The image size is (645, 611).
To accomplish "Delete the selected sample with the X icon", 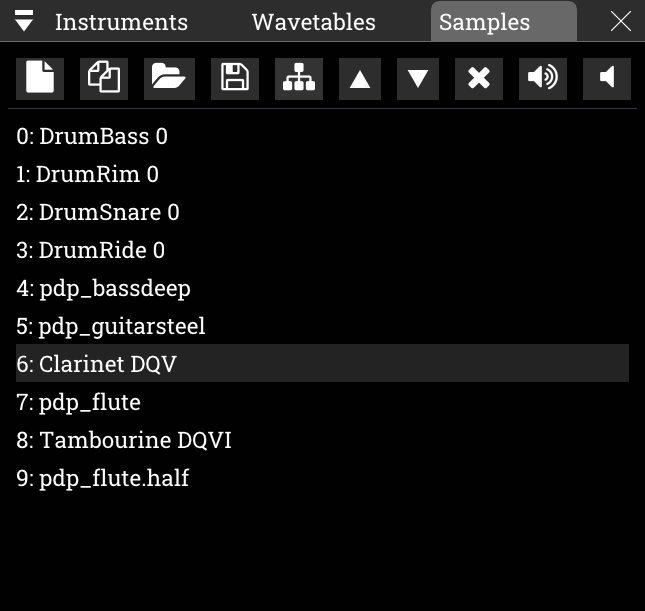I will pyautogui.click(x=479, y=78).
